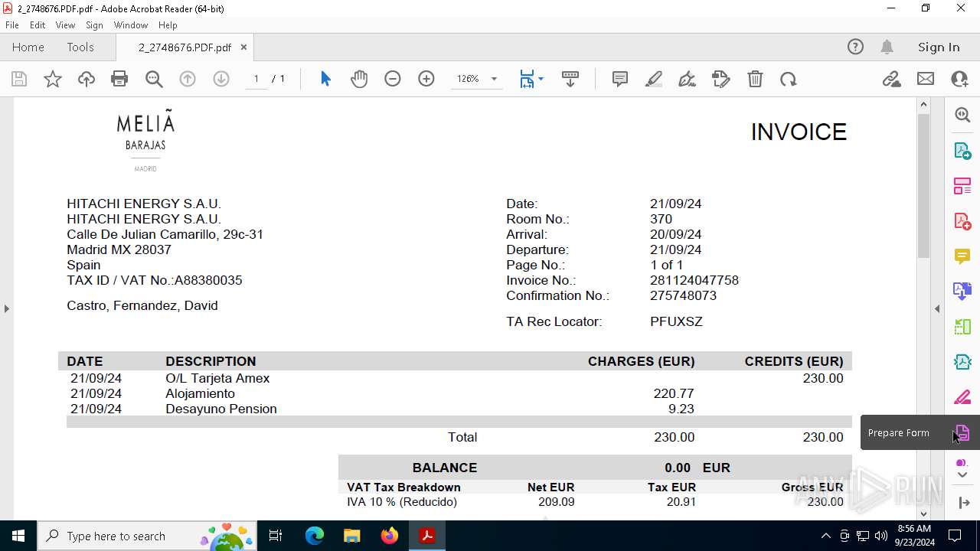The width and height of the screenshot is (980, 551).
Task: Open the Export PDF tool in sidebar
Action: click(962, 151)
